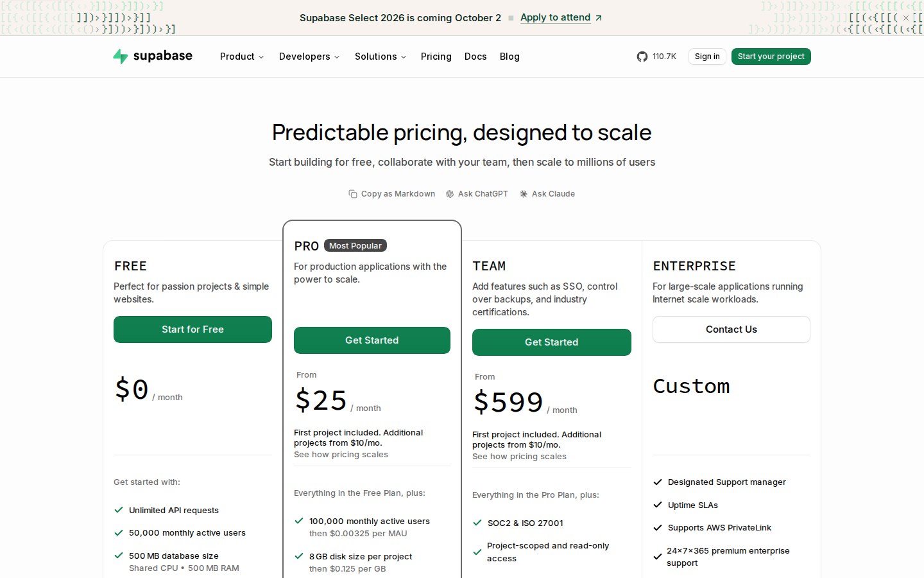Click the Most Popular badge on Pro
Screen dimensions: 924x578
pos(355,246)
